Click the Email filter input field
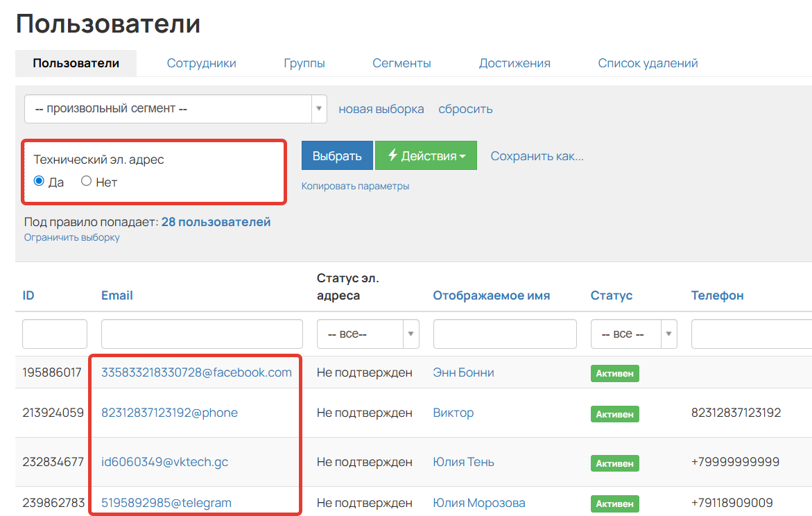This screenshot has width=812, height=516. click(202, 334)
